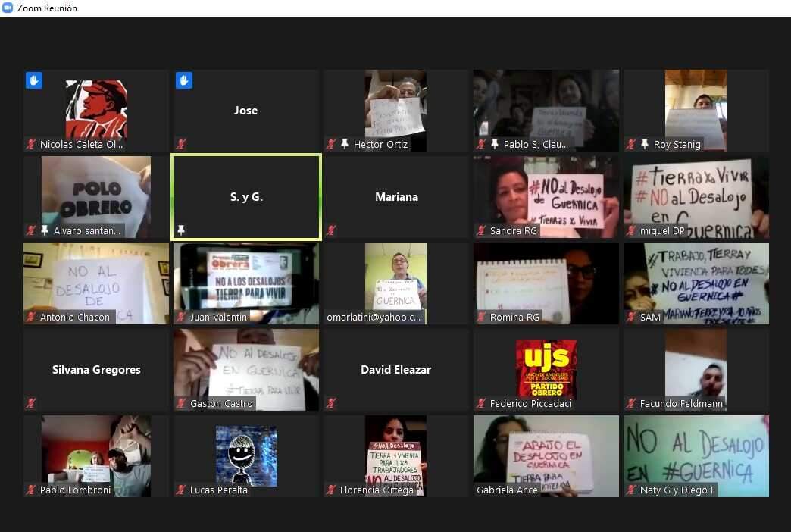Click the red ujs Partido Obrero avatar

[x=546, y=368]
